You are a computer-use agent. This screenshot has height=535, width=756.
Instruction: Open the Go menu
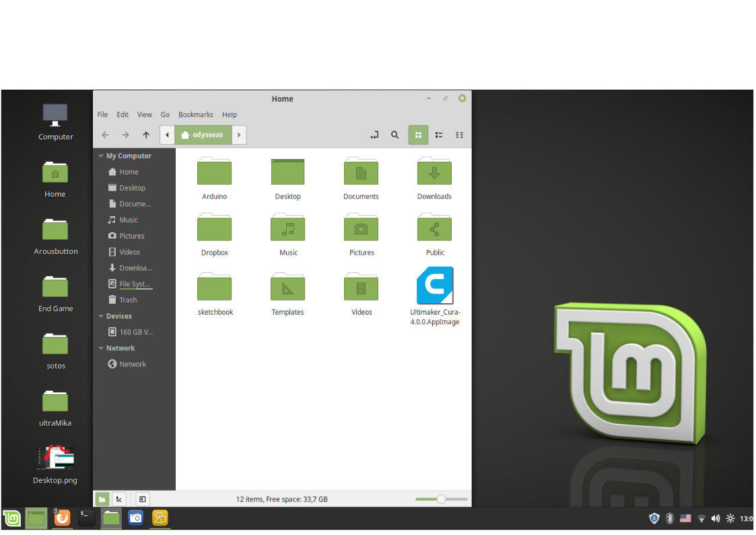click(x=165, y=115)
